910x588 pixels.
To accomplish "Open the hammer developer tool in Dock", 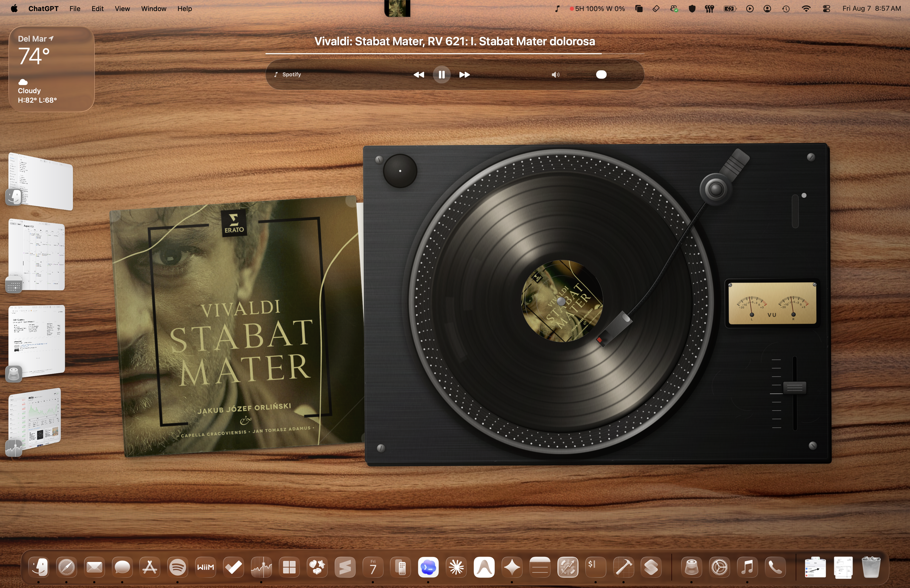I will [624, 567].
